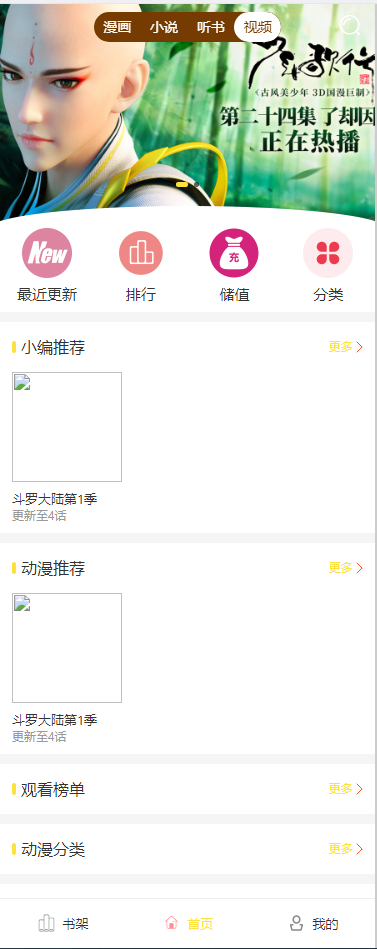Open the search magnifier icon
This screenshot has height=949, width=377.
350,25
